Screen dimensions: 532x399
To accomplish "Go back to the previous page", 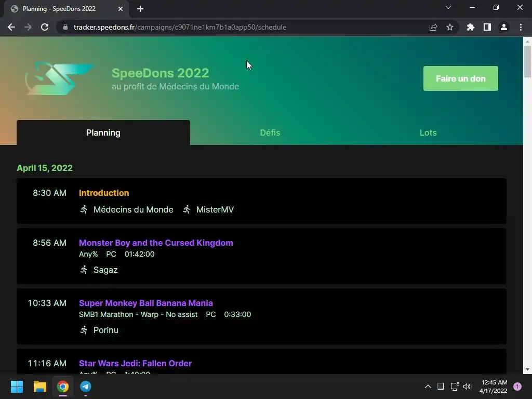I will tap(11, 27).
